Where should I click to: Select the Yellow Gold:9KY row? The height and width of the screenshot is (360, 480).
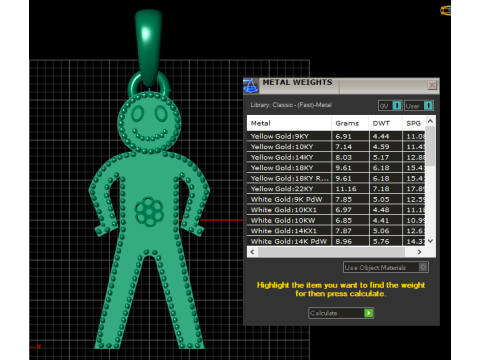tap(336, 136)
